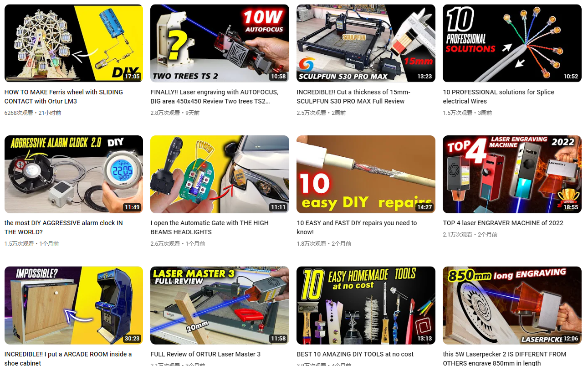The image size is (588, 366).
Task: Click title 'BEST 10 AMAZING DIY TOOLS at no cost'
Action: pos(355,354)
